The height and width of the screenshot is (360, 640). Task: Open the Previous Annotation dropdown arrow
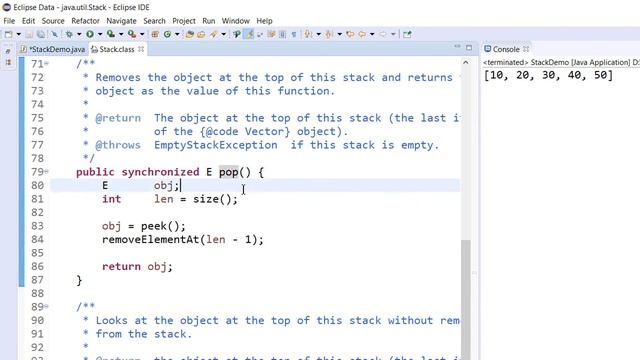pyautogui.click(x=340, y=34)
